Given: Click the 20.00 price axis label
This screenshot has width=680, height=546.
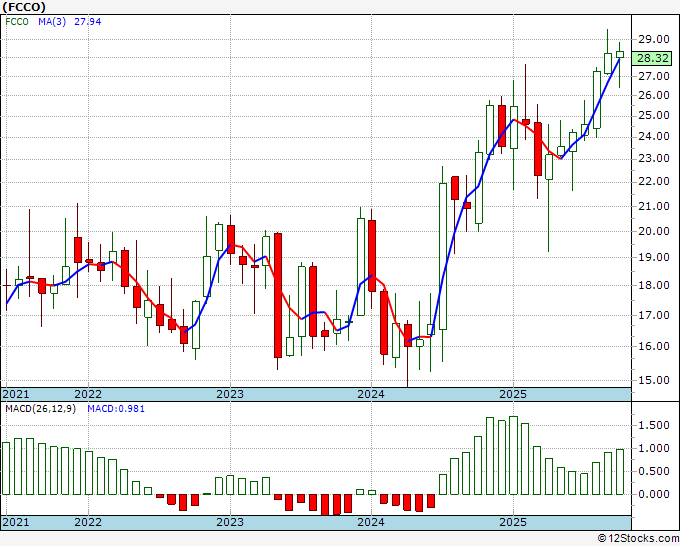Looking at the screenshot, I should 653,231.
